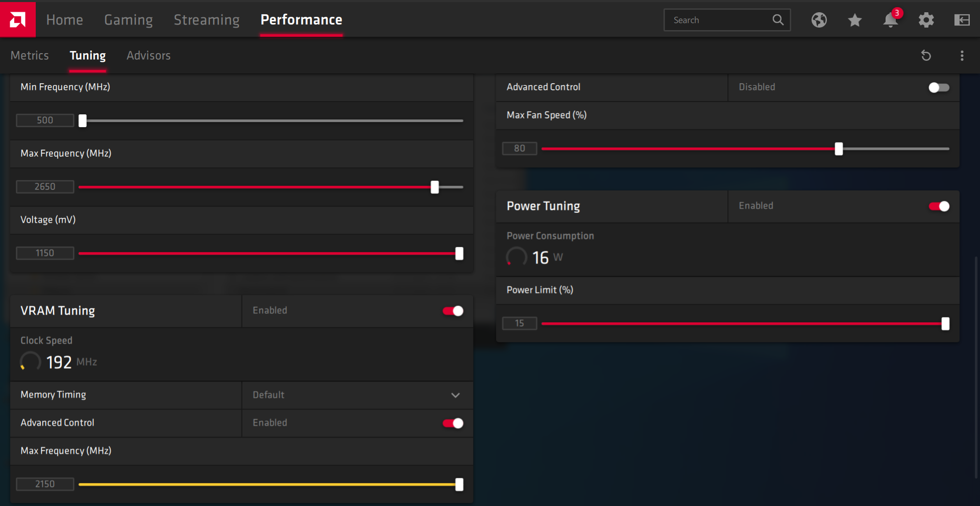This screenshot has height=506, width=980.
Task: Disable the VRAM Tuning switch
Action: (x=453, y=311)
